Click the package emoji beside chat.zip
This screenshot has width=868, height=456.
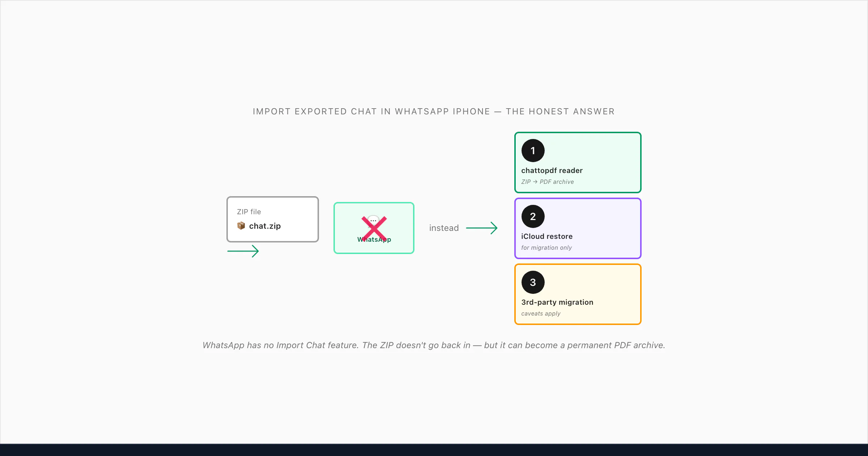tap(241, 226)
